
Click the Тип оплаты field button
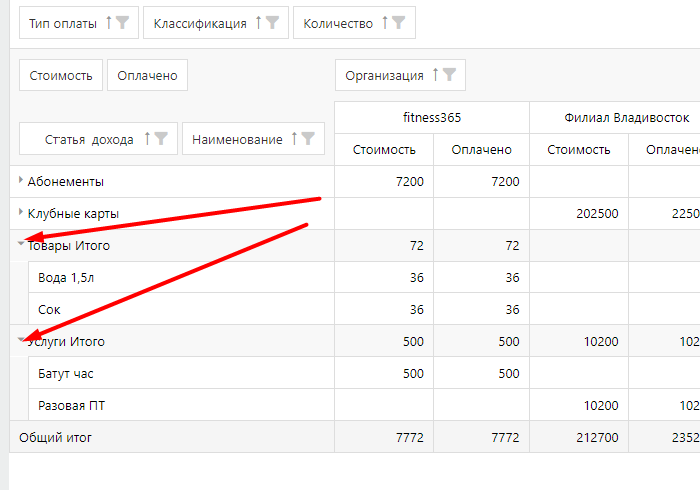(x=79, y=23)
